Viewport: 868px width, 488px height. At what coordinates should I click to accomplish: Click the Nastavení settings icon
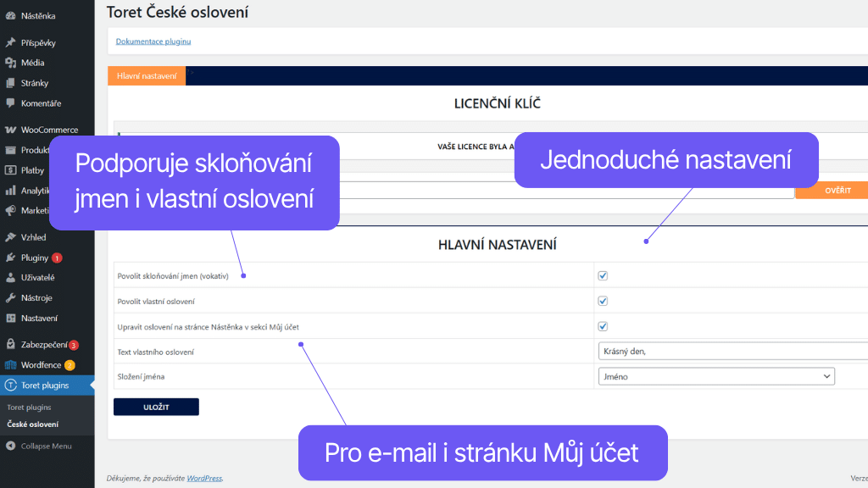[10, 319]
